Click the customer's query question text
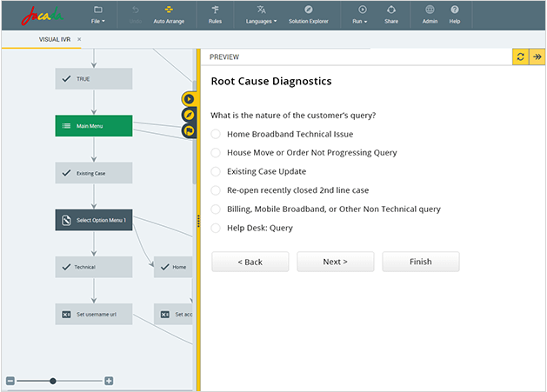The width and height of the screenshot is (547, 392). 293,115
